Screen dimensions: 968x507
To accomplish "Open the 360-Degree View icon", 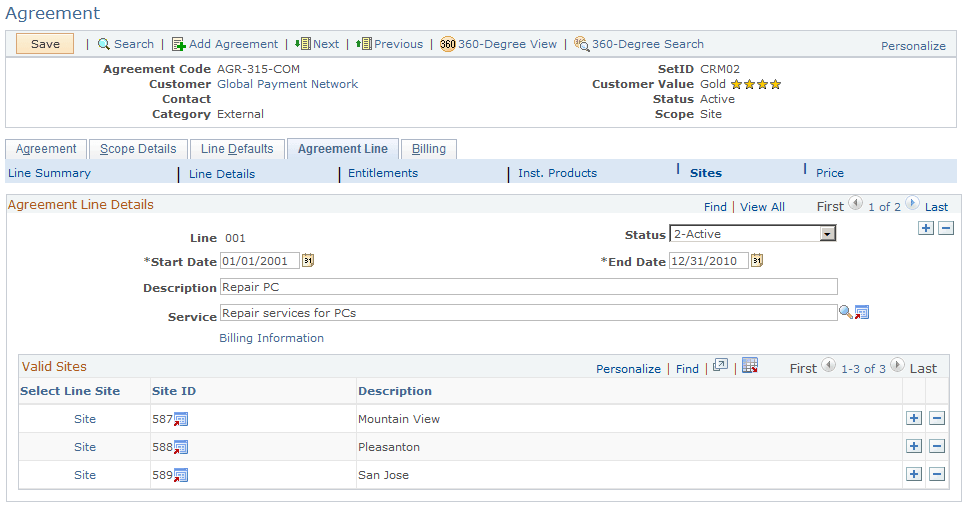I will [448, 44].
